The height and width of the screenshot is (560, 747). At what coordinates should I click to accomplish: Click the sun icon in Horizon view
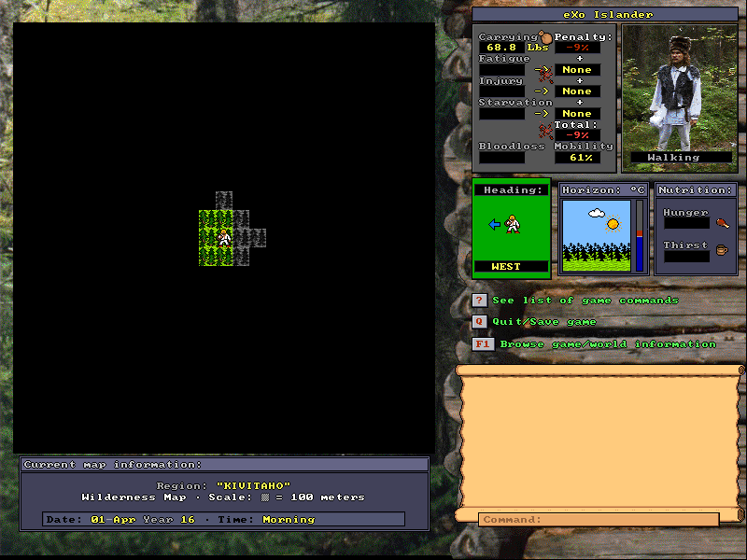pyautogui.click(x=613, y=223)
